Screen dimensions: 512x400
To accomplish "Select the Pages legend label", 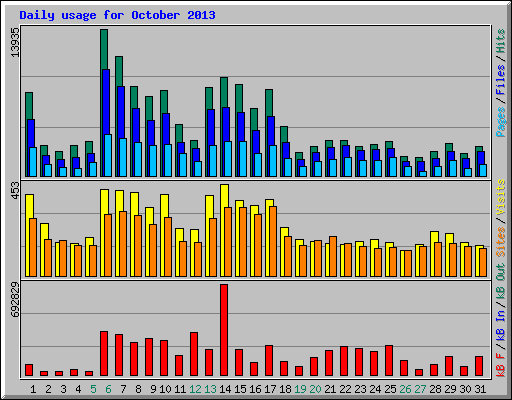I will (501, 122).
